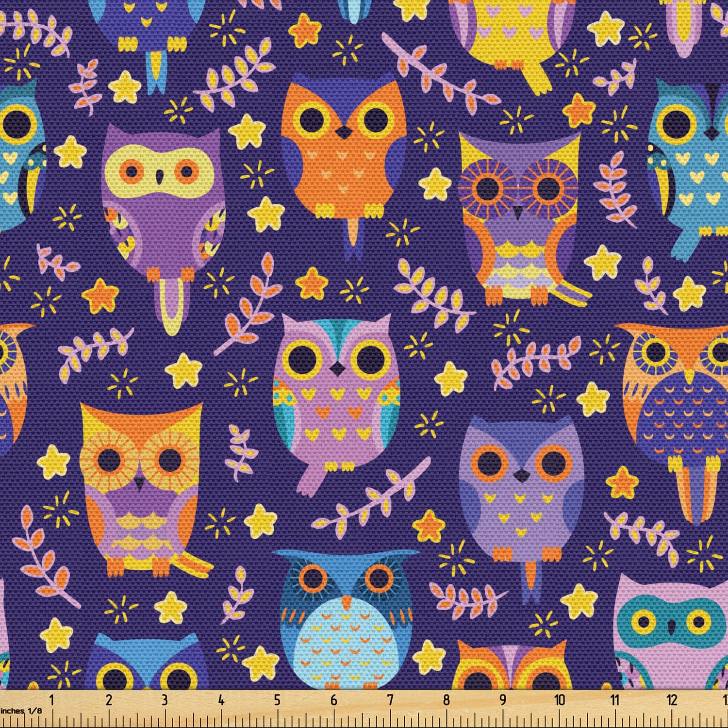This screenshot has width=728, height=728.
Task: Click the number 10 on the ruler
Action: click(560, 699)
